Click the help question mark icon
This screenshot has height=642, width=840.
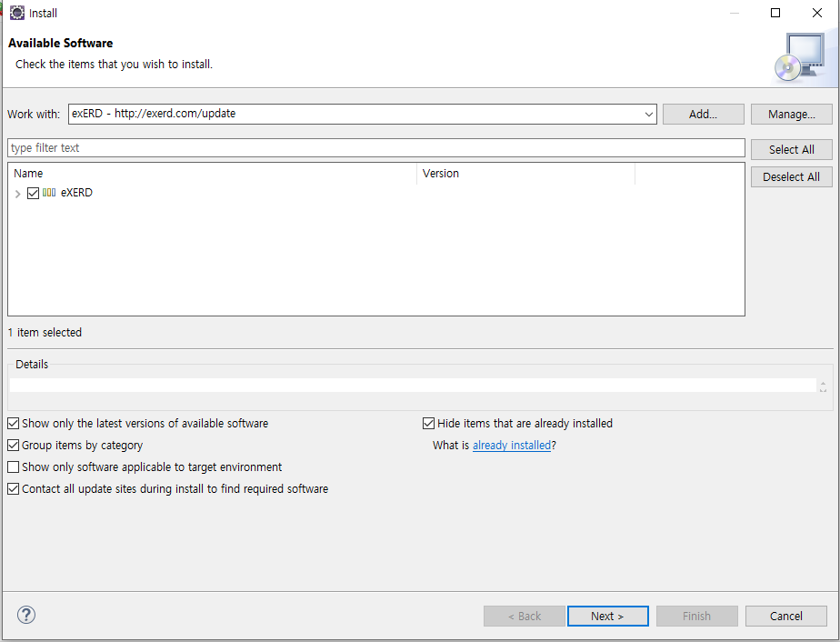click(x=26, y=615)
